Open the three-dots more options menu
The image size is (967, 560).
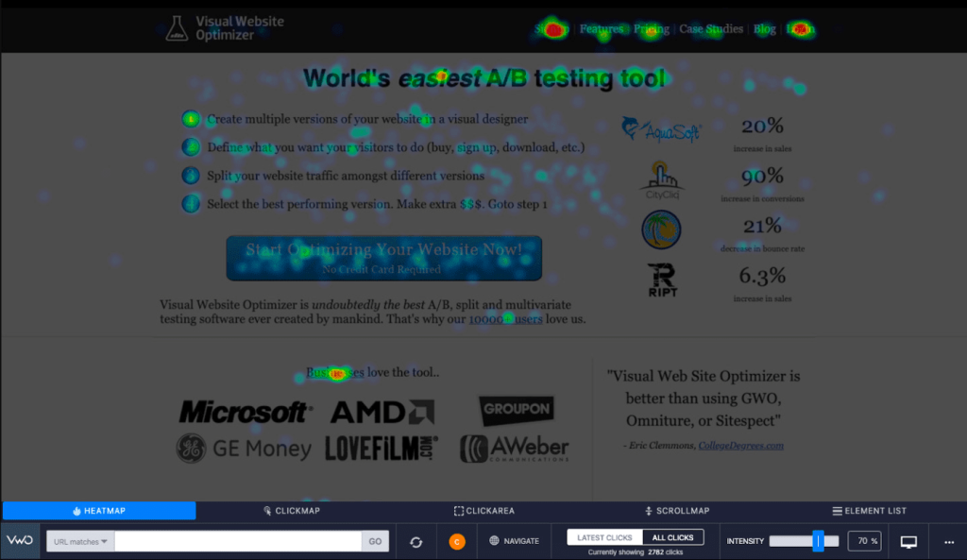[x=949, y=542]
